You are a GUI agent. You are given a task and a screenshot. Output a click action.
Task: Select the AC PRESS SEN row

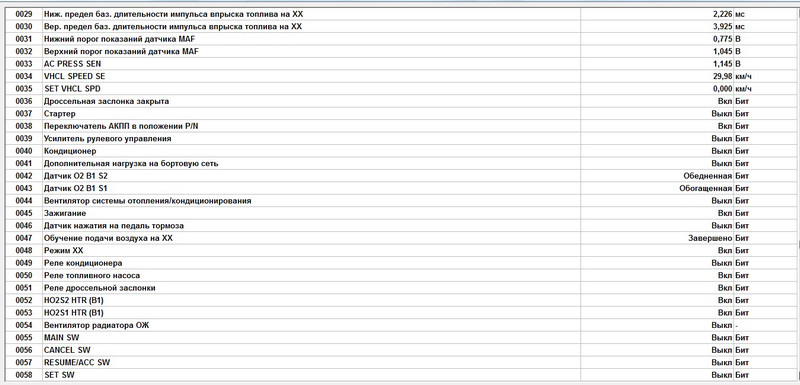click(401, 64)
